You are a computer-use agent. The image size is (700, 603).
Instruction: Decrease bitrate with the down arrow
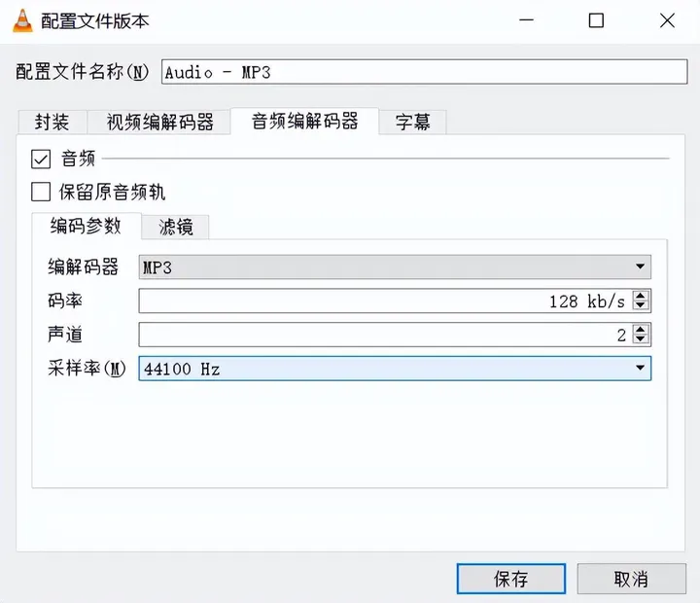click(x=641, y=305)
